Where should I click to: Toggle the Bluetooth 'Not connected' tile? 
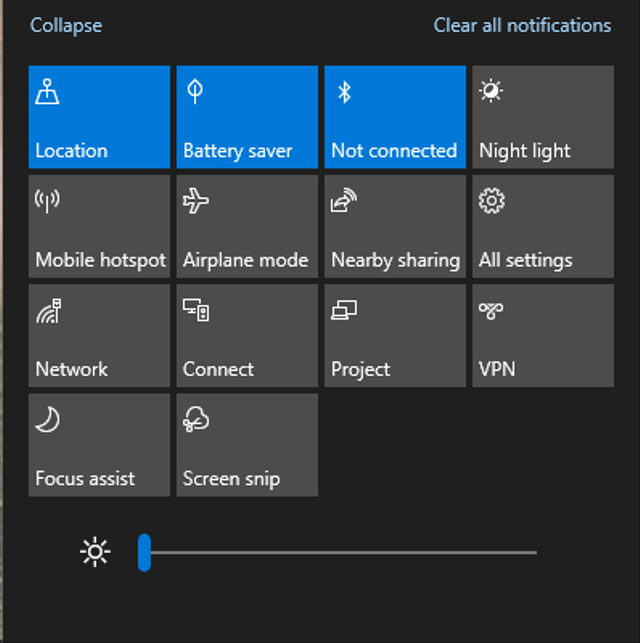coord(395,117)
